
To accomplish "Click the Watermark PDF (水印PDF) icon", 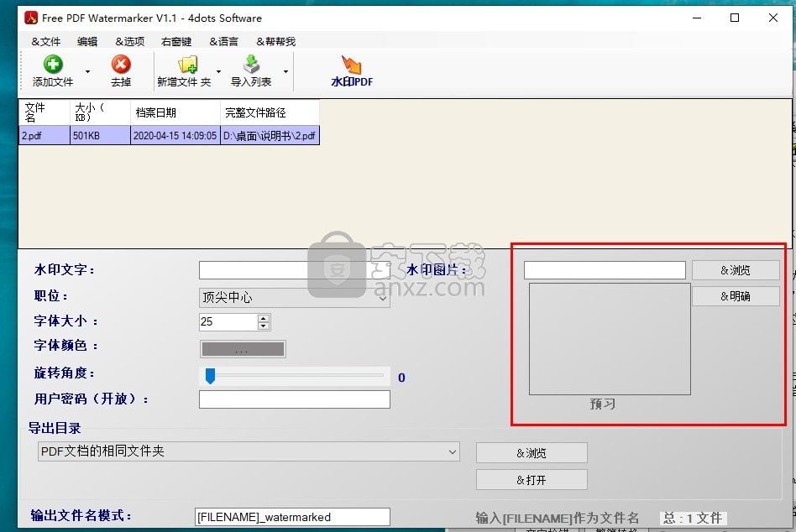I will tap(351, 65).
